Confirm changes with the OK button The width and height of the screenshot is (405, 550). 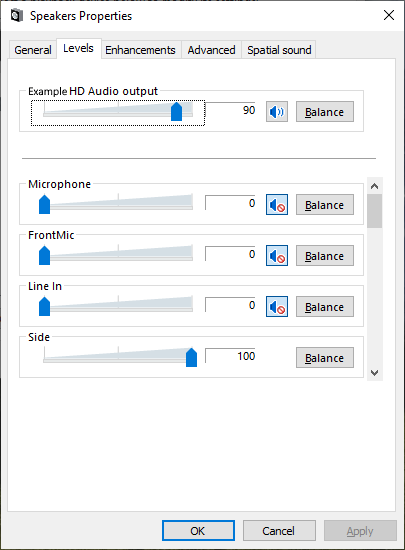coord(198,531)
